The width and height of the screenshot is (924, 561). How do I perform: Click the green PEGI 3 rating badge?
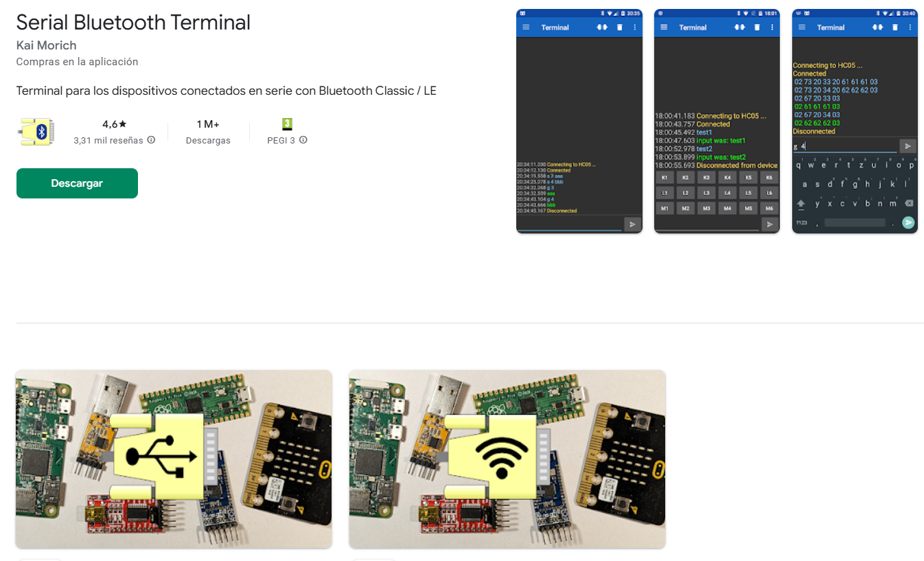[x=287, y=124]
